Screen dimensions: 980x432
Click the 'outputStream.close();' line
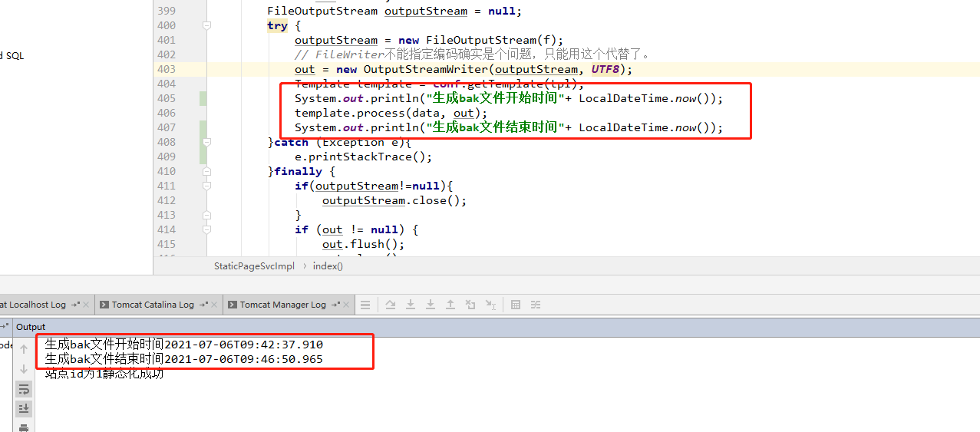394,200
